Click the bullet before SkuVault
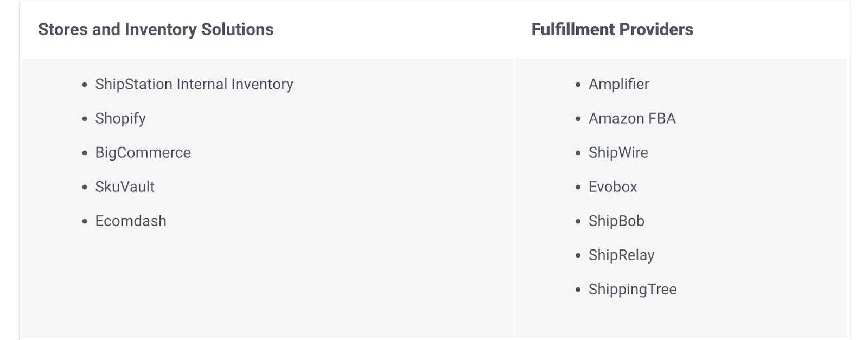Screen dimensions: 868x340 [x=85, y=187]
